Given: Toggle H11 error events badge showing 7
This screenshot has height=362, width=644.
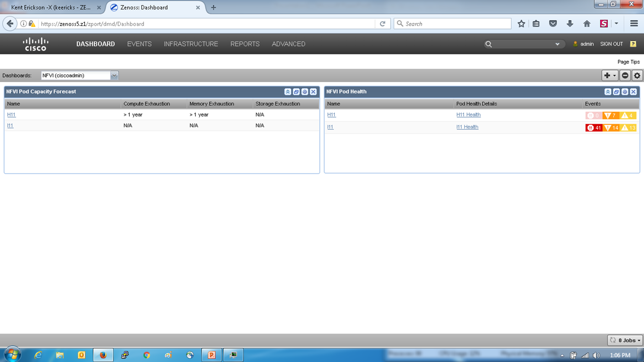Looking at the screenshot, I should click(x=611, y=115).
